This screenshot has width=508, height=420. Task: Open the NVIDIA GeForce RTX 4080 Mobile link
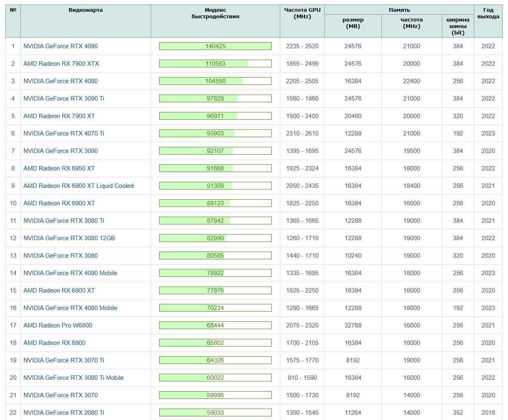70,308
